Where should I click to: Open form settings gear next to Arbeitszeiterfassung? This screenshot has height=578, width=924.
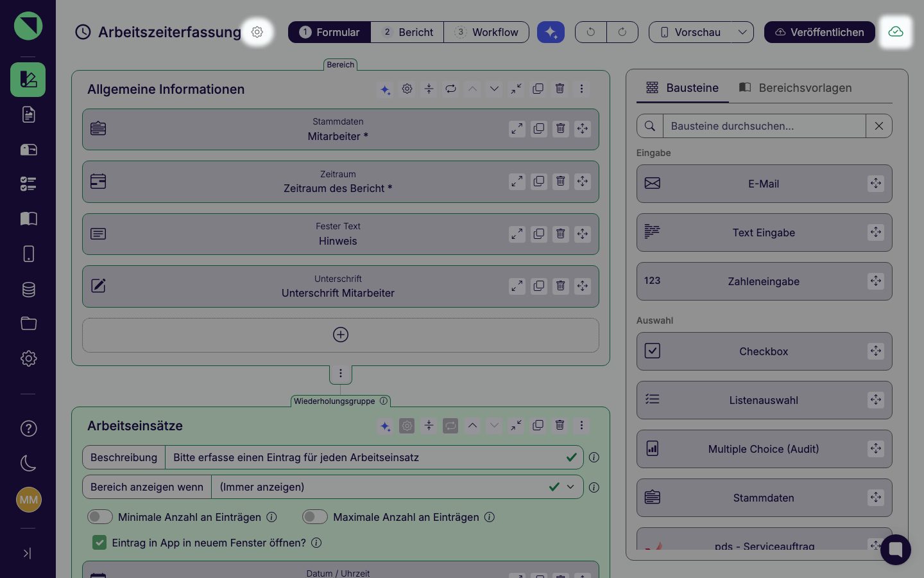pyautogui.click(x=257, y=32)
